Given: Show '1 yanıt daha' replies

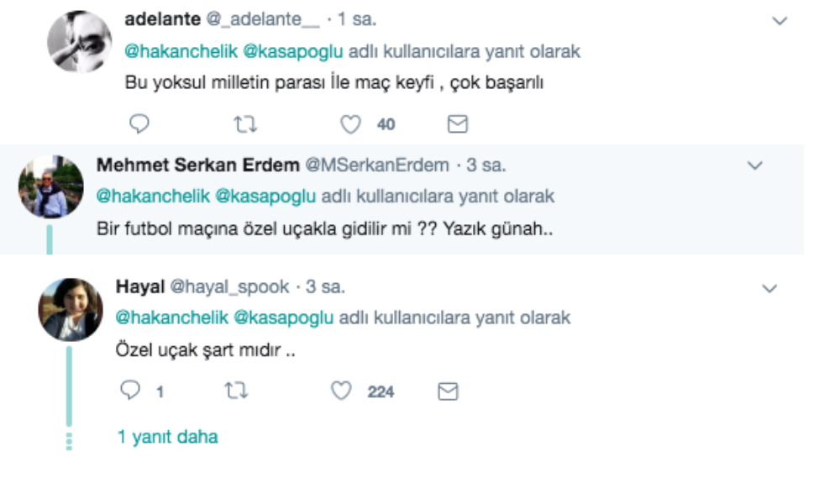Looking at the screenshot, I should pyautogui.click(x=167, y=437).
